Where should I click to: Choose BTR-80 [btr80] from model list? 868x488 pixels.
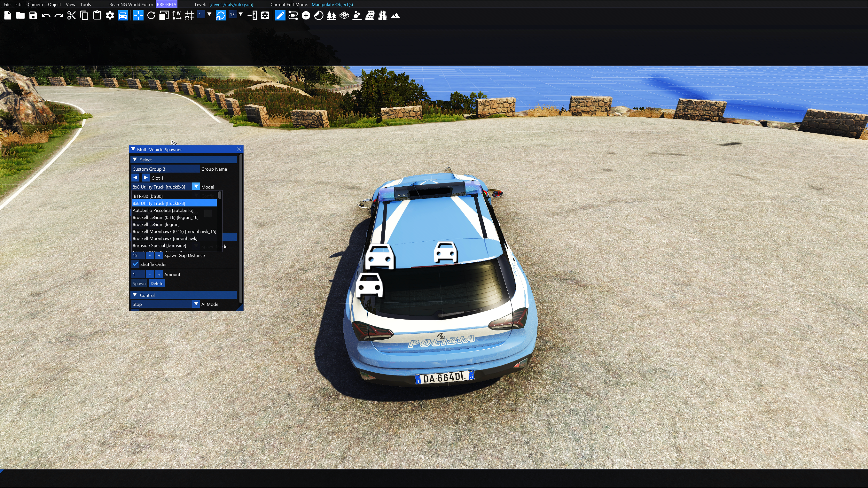point(174,196)
